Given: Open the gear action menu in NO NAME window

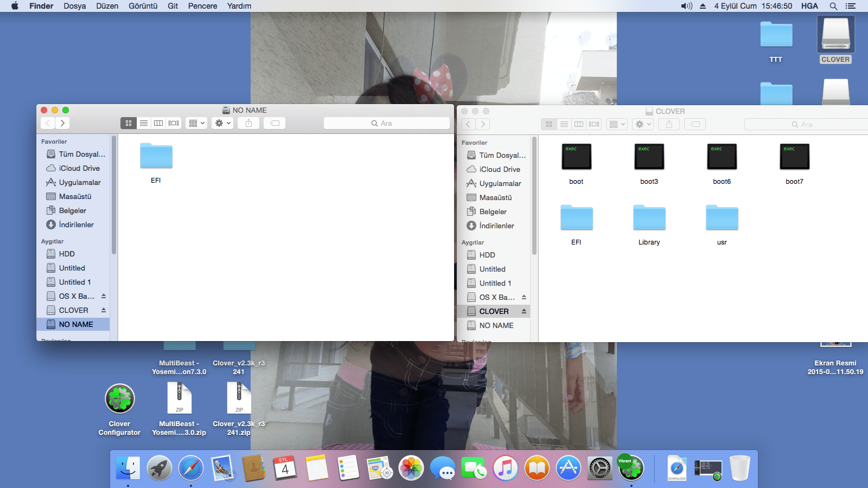Looking at the screenshot, I should pos(222,123).
